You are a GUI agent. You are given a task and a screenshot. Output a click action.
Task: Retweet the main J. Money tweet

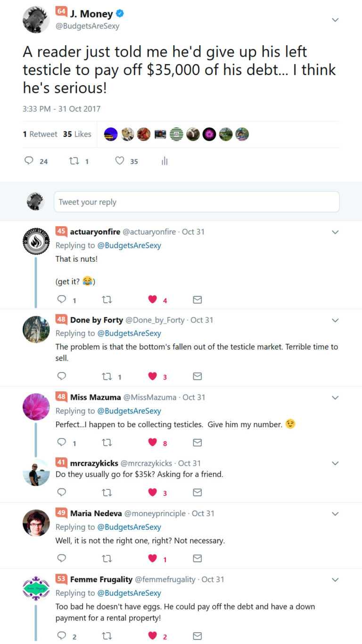(x=74, y=161)
